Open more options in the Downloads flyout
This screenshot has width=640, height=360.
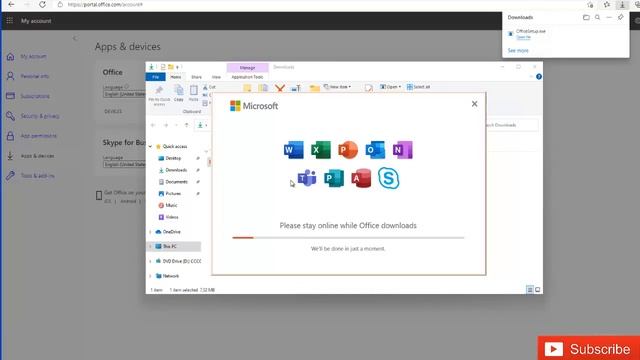coord(609,18)
